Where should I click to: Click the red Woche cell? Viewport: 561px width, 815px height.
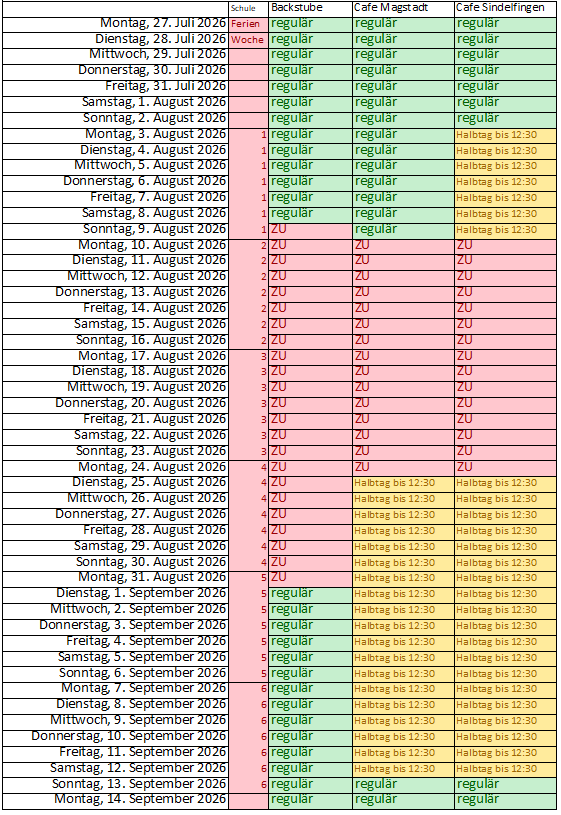[x=249, y=40]
